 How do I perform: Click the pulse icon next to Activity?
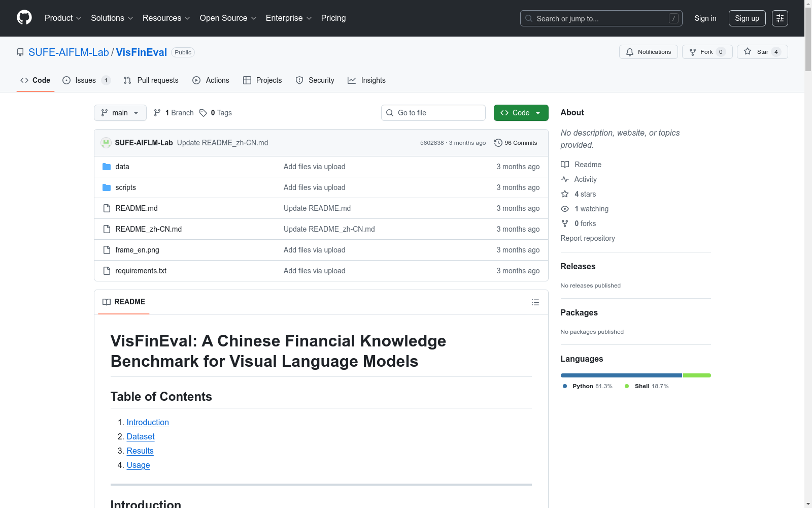(565, 179)
